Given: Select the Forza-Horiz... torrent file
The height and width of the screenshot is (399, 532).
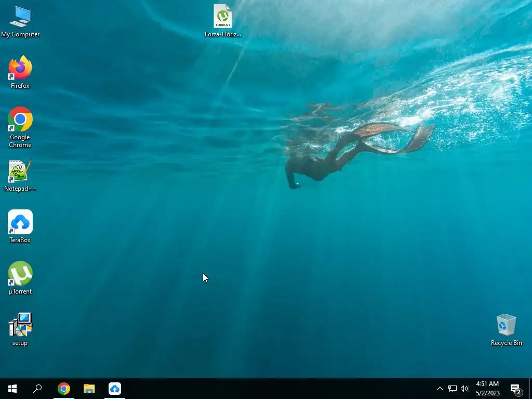Looking at the screenshot, I should [222, 21].
